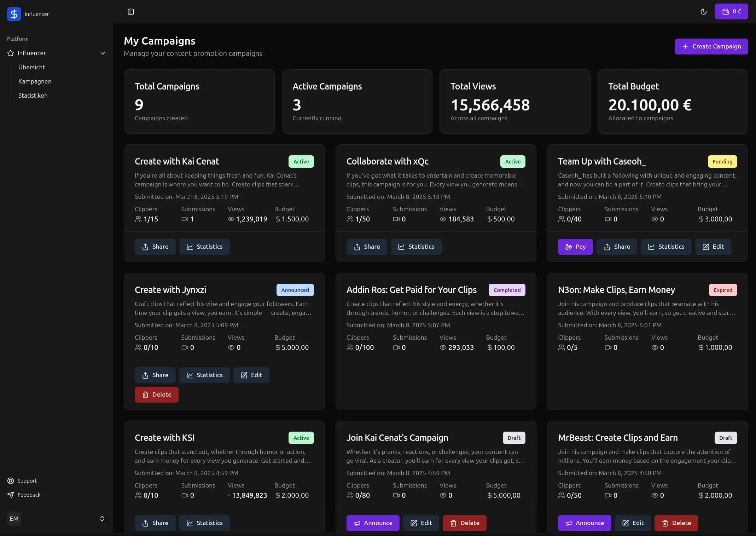Click the clippers people icon beside 1/50

click(x=350, y=219)
